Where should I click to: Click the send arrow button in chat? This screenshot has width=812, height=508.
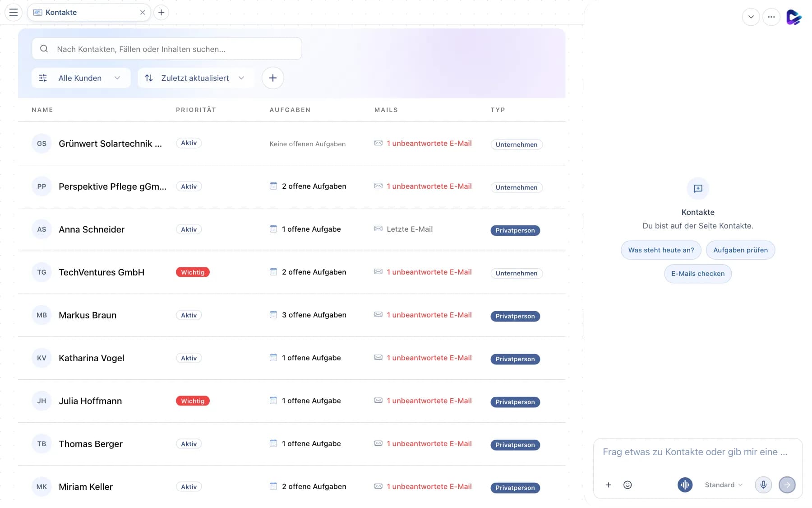point(787,485)
